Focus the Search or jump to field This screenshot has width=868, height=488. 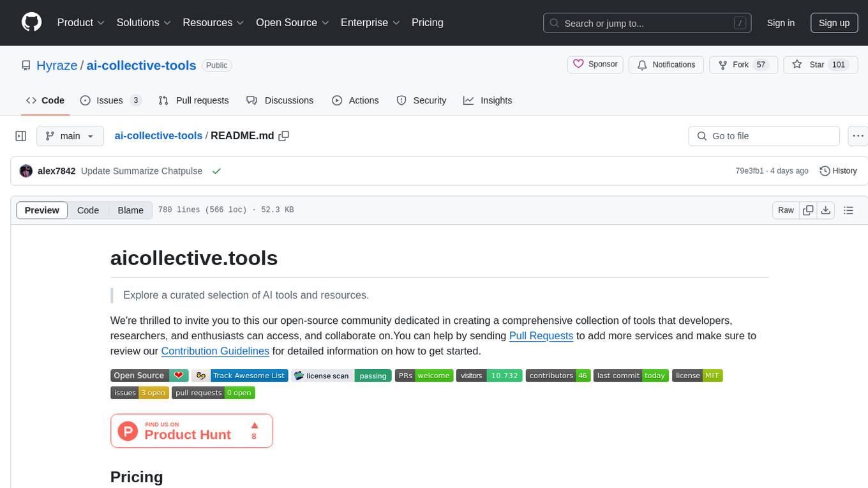[648, 23]
